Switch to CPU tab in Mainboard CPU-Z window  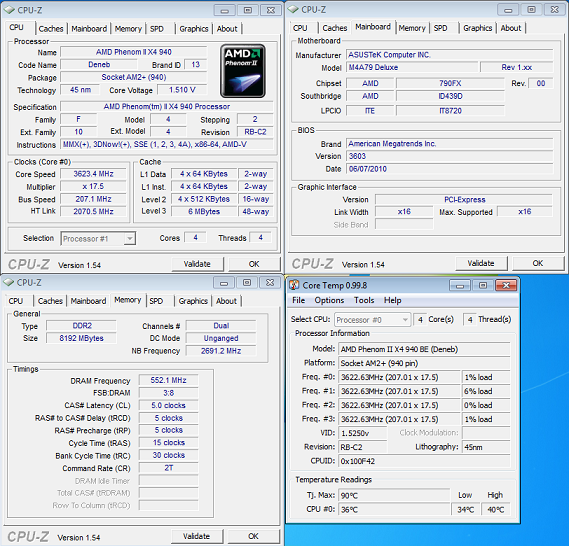[300, 28]
